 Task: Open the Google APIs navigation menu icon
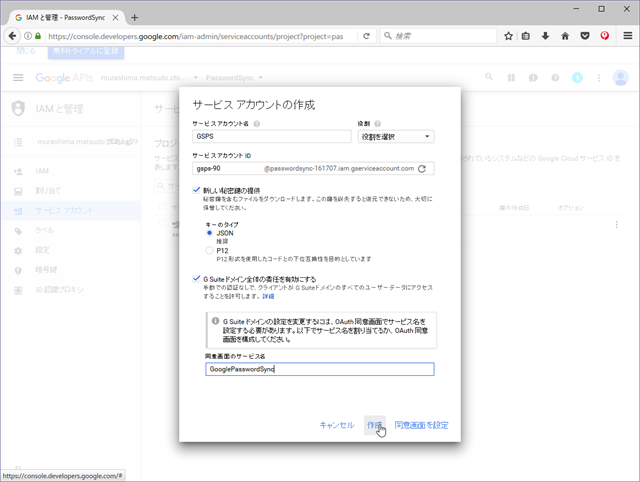pyautogui.click(x=18, y=78)
